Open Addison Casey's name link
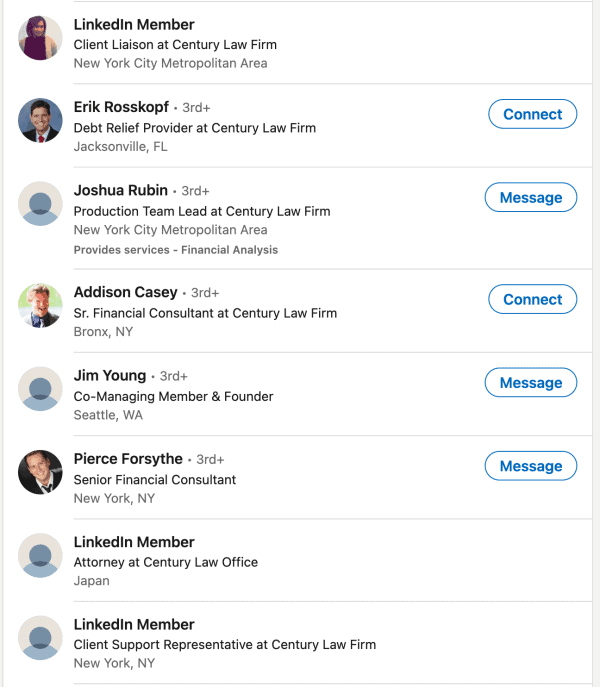 pos(125,292)
